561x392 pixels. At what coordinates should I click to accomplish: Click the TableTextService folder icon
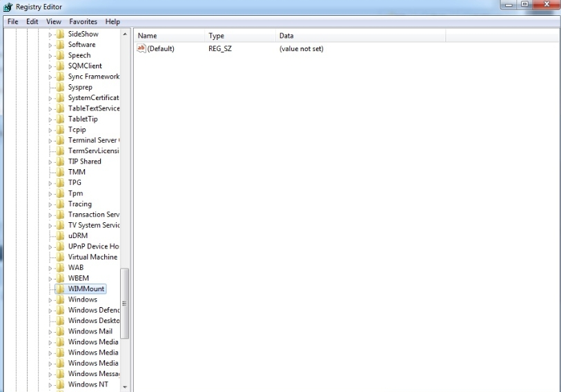click(x=61, y=108)
